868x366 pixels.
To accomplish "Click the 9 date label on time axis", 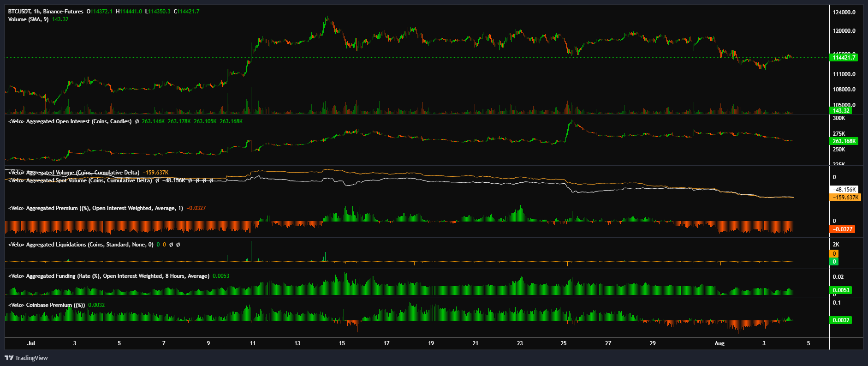I will pyautogui.click(x=208, y=343).
